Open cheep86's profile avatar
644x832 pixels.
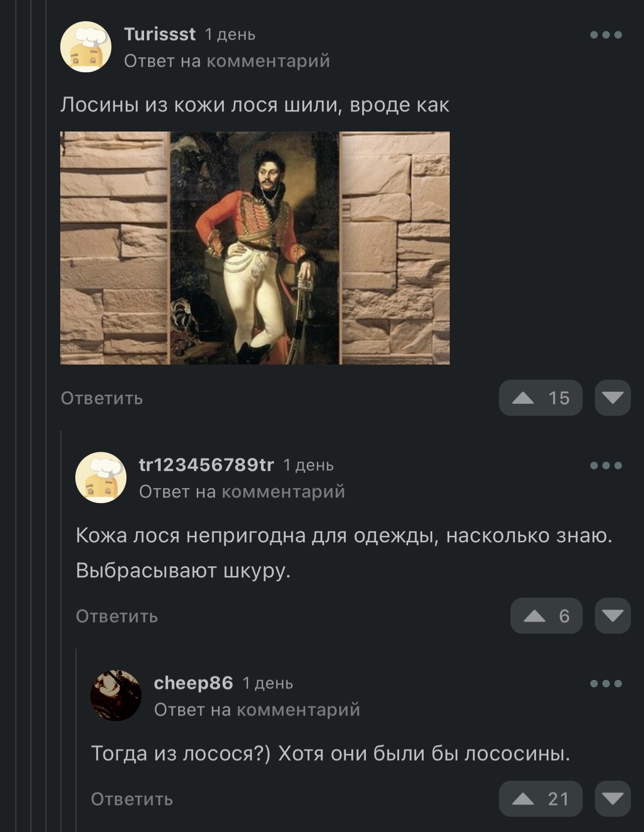116,695
